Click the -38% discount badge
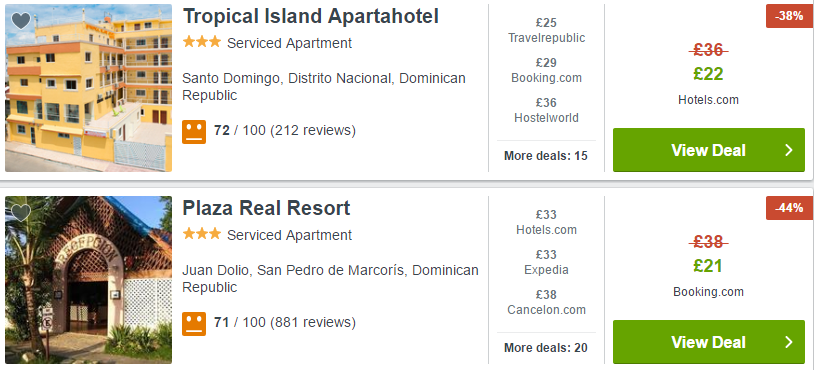 pos(789,16)
